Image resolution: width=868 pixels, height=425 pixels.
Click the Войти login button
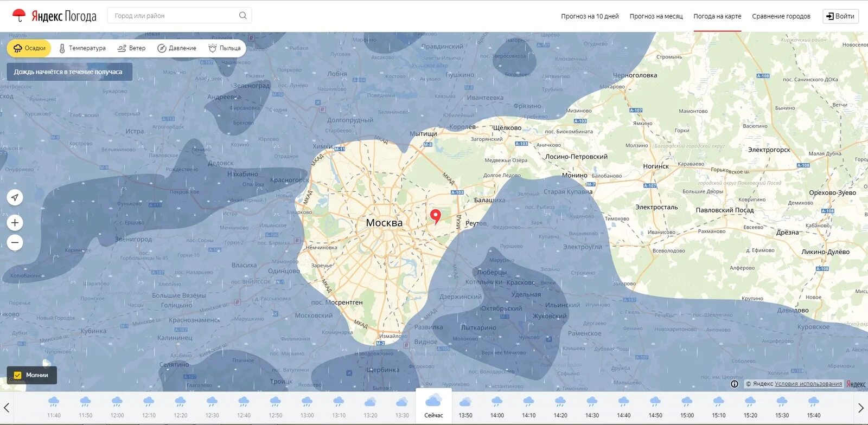(840, 16)
